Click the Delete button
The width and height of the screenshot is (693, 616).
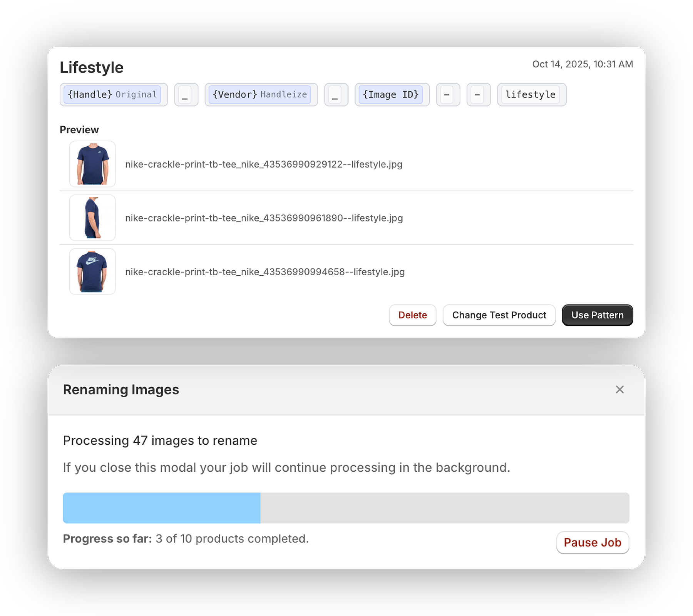coord(412,315)
